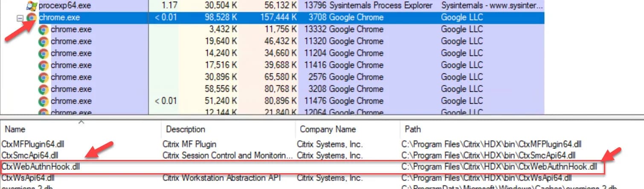Click CPU value 1.17 for procexp64.exe
Image resolution: width=644 pixels, height=189 pixels.
pyautogui.click(x=169, y=6)
